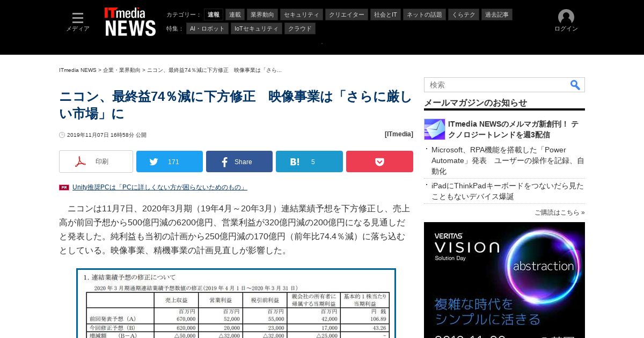Click the clock icon beside publish date
This screenshot has height=338, width=644.
[x=62, y=135]
